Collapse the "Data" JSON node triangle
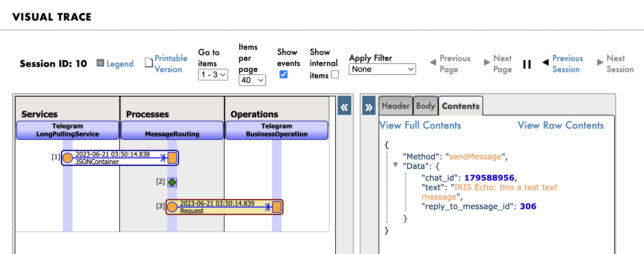Screen dimensions: 644x254 tap(396, 165)
